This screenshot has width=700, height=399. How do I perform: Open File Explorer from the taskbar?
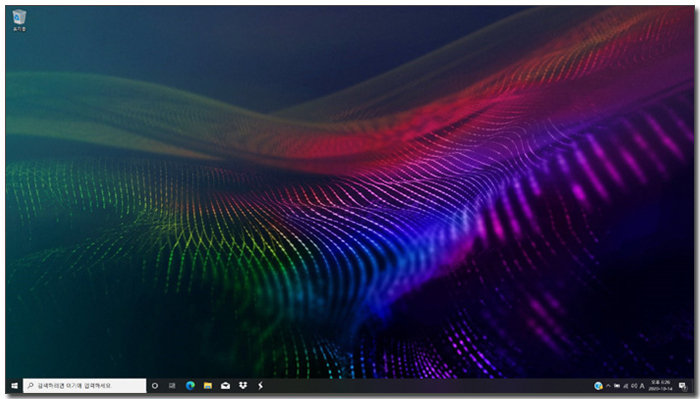[x=208, y=386]
